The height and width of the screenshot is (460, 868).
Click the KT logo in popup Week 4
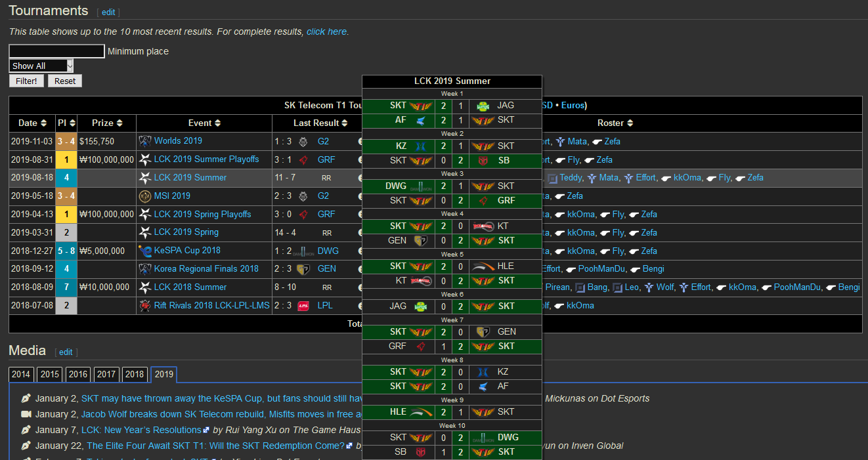click(483, 226)
